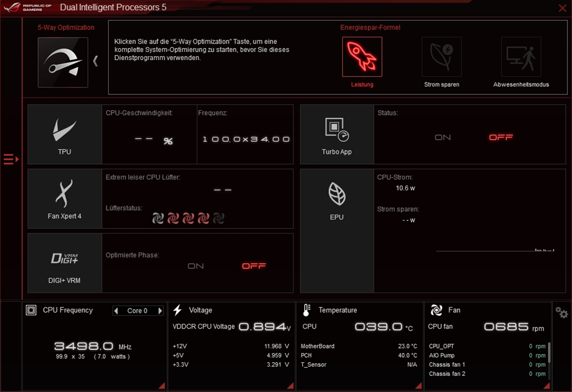This screenshot has height=392, width=572.
Task: Click the CPU Frequency chip icon
Action: tap(31, 310)
